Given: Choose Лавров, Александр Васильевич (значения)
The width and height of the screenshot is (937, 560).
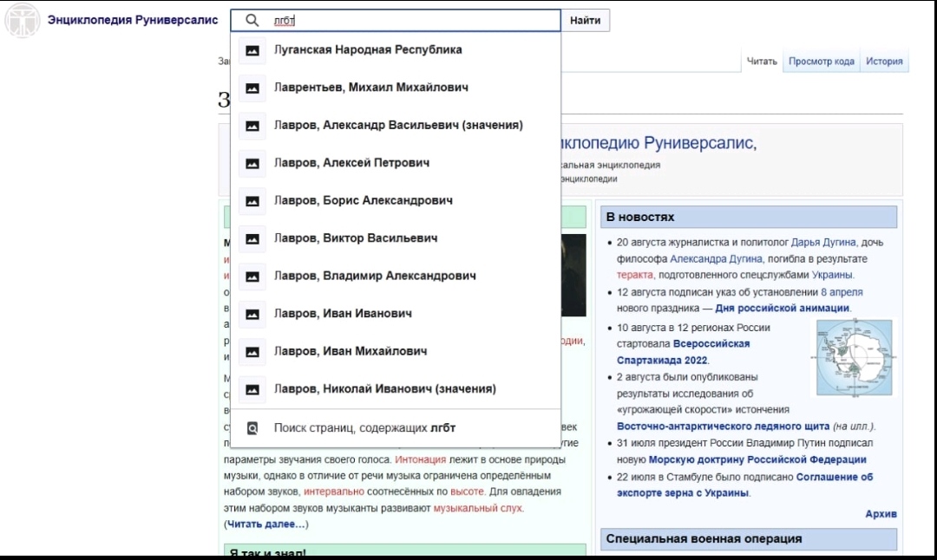Looking at the screenshot, I should click(x=396, y=126).
